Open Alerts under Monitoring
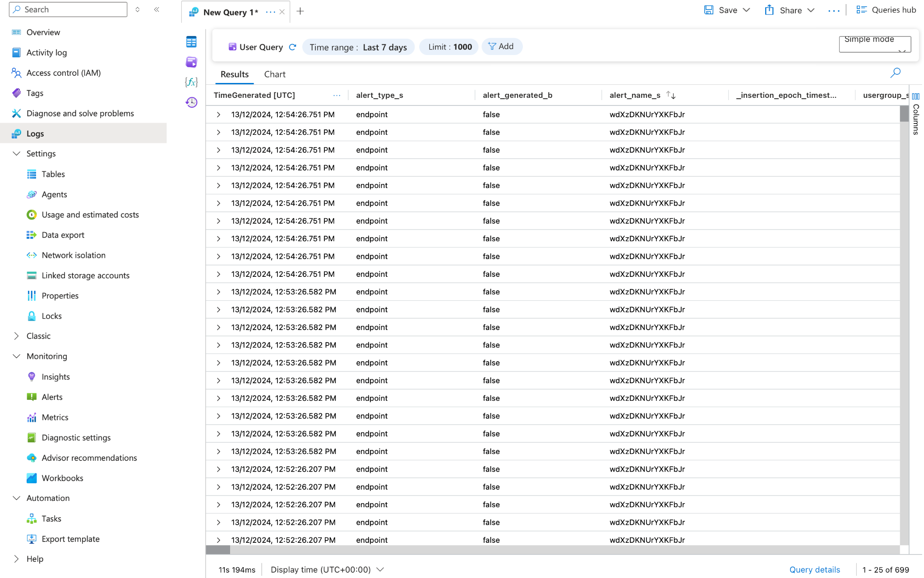The height and width of the screenshot is (578, 924). 52,397
